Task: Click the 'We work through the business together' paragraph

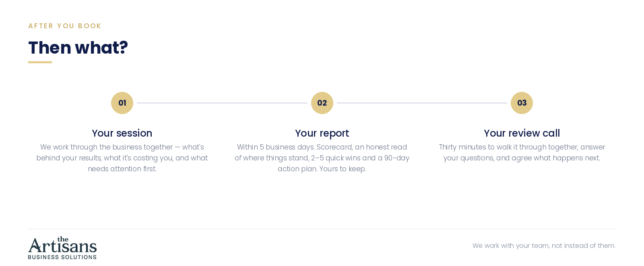Action: click(x=122, y=158)
